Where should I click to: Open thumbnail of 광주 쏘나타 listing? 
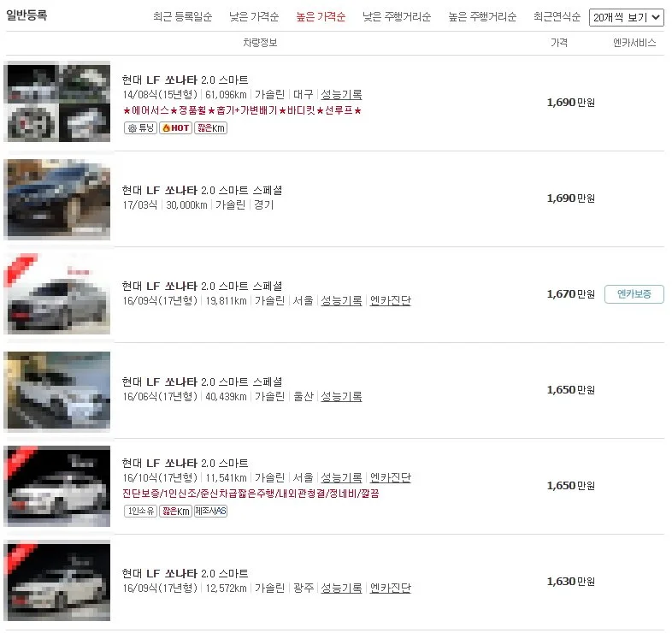57,581
